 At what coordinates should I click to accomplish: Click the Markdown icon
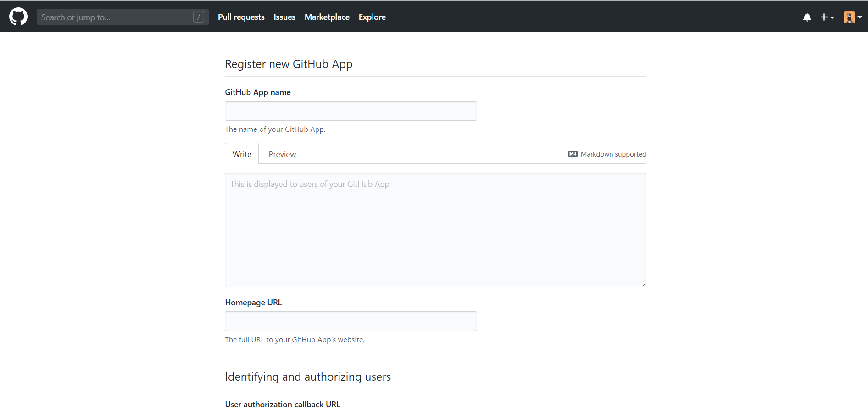click(573, 154)
